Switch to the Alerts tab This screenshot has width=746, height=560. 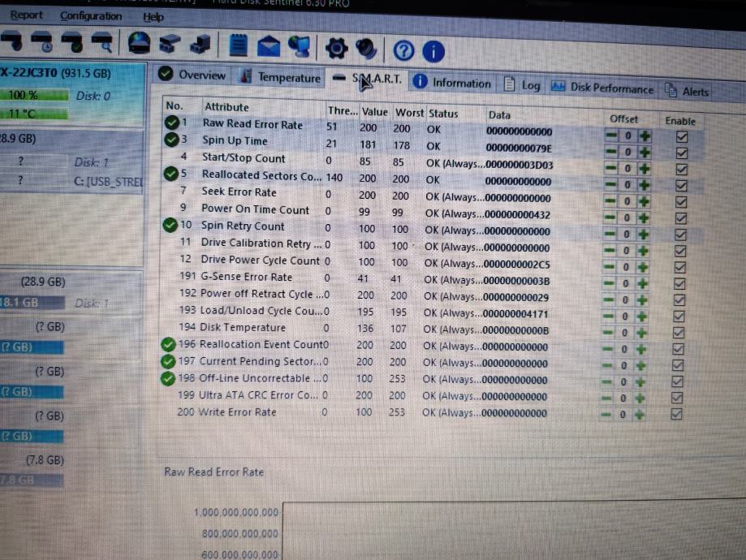(x=687, y=91)
